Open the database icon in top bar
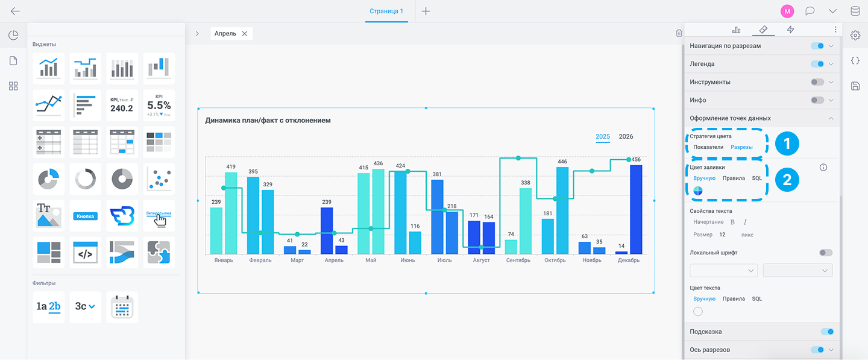 855,11
